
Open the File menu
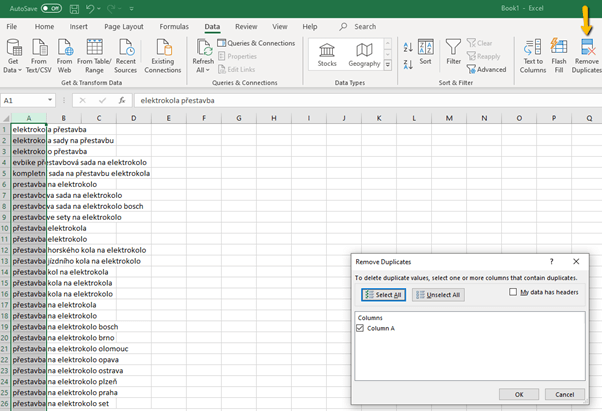tap(12, 26)
